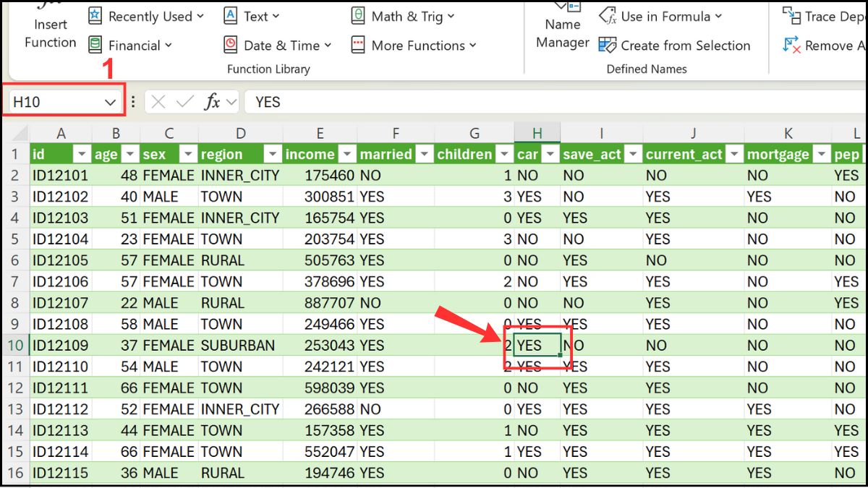Open the region column filter dropdown
Screen dimensions: 868x488
click(x=273, y=154)
